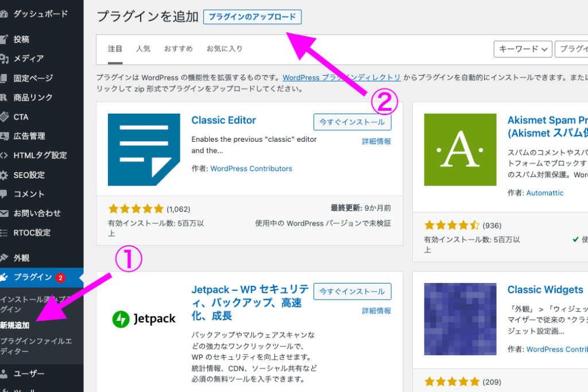Click the Akismet green A icon
Screen dimensions: 588x392
click(460, 150)
